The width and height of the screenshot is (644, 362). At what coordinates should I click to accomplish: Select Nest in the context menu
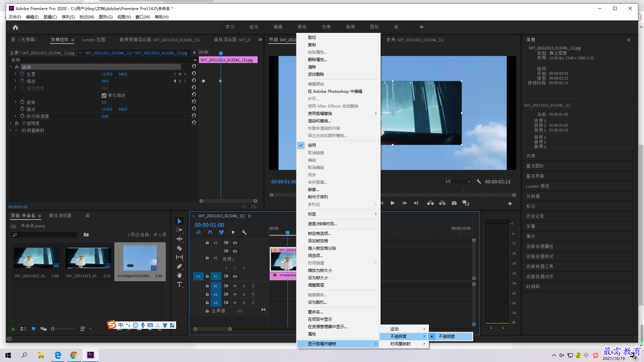pos(313,190)
